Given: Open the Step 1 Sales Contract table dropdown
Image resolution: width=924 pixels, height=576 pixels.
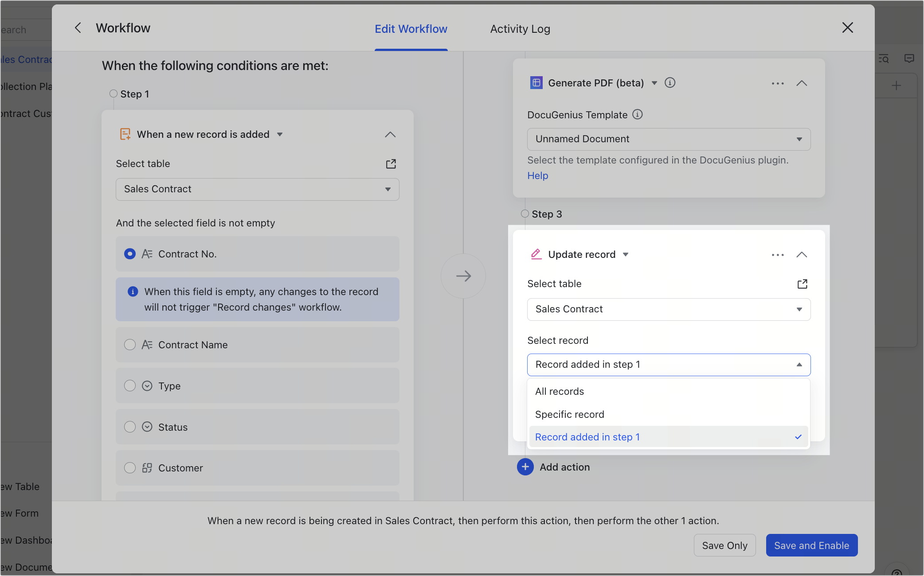Looking at the screenshot, I should tap(258, 189).
